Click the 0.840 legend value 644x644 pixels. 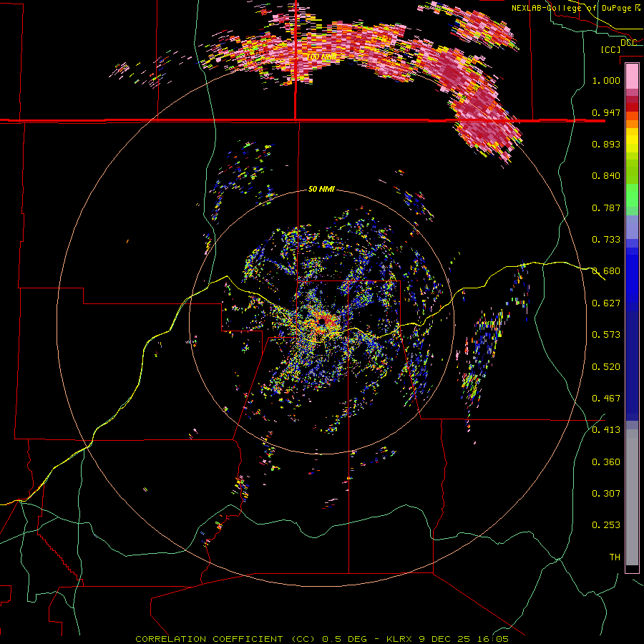pos(606,176)
